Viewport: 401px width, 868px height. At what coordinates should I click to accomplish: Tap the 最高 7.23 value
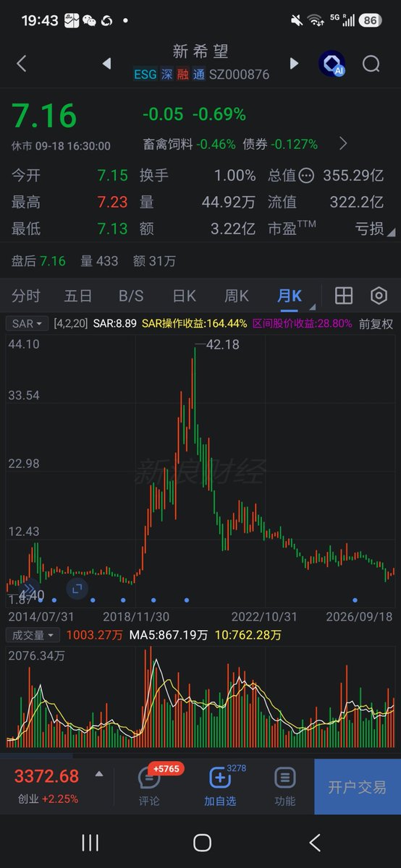coord(112,203)
